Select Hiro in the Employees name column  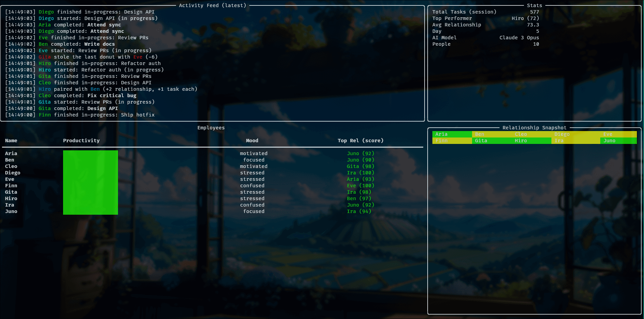11,198
